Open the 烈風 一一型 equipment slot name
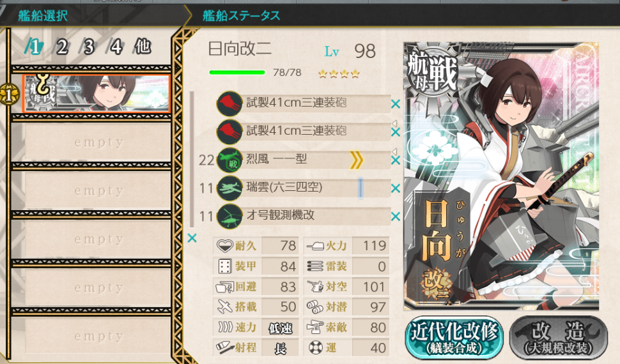 (x=276, y=159)
